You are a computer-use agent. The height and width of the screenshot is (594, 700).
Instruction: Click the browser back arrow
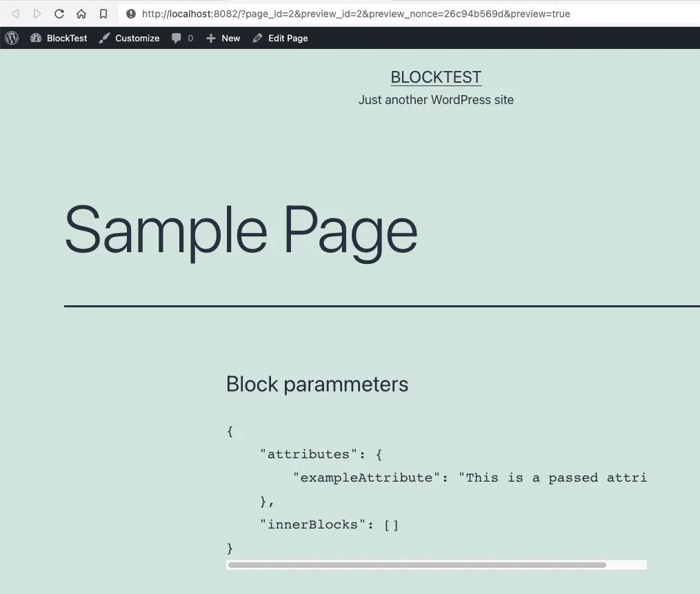(x=15, y=14)
